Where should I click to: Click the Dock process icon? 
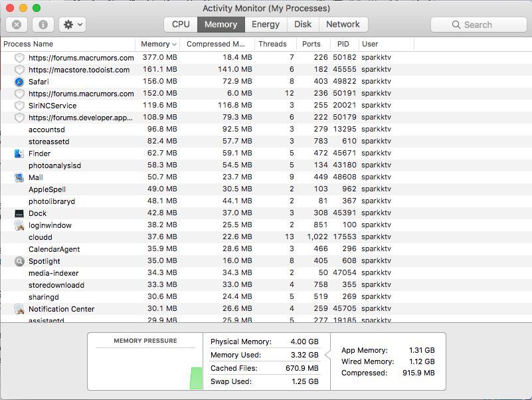pyautogui.click(x=19, y=213)
